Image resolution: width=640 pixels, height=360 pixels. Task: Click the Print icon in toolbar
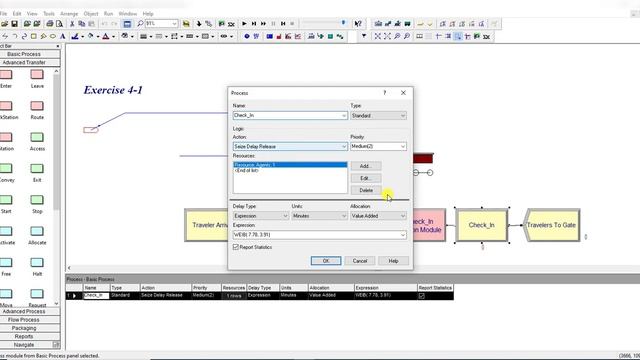pos(50,24)
